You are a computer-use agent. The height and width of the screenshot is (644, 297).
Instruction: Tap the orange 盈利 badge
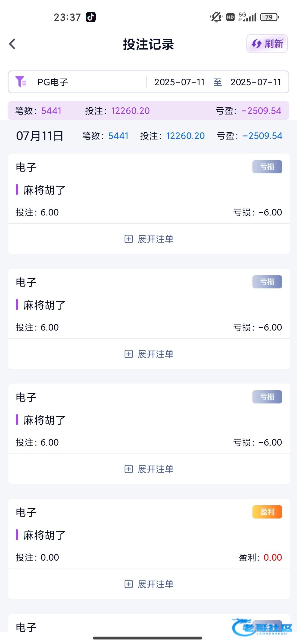click(267, 512)
